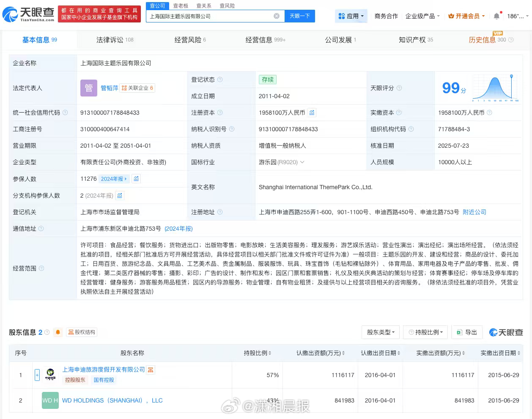Image resolution: width=532 pixels, height=419 pixels.
Task: Sort by 实缴出资额(万元) column
Action: pos(463,353)
